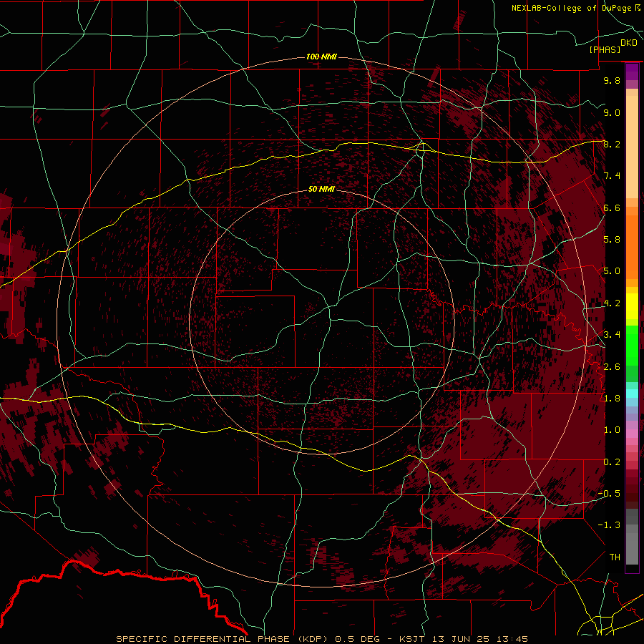Pick the peach color band near 8.2
644x644 pixels.
[632, 147]
